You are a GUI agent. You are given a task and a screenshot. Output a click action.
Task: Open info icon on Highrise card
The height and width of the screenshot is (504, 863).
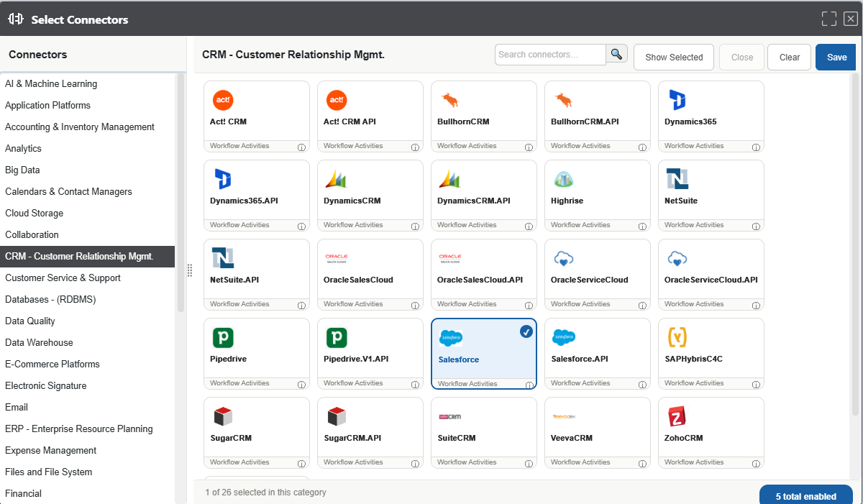(x=642, y=226)
